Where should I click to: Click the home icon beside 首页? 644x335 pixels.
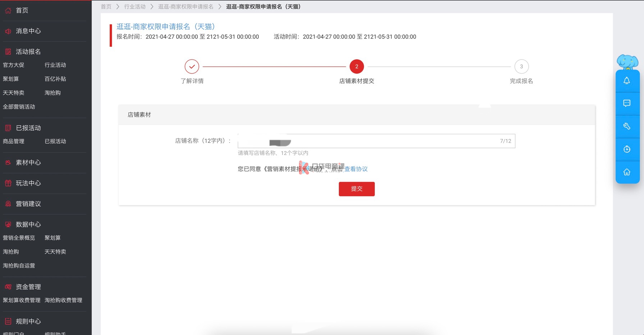(x=8, y=10)
